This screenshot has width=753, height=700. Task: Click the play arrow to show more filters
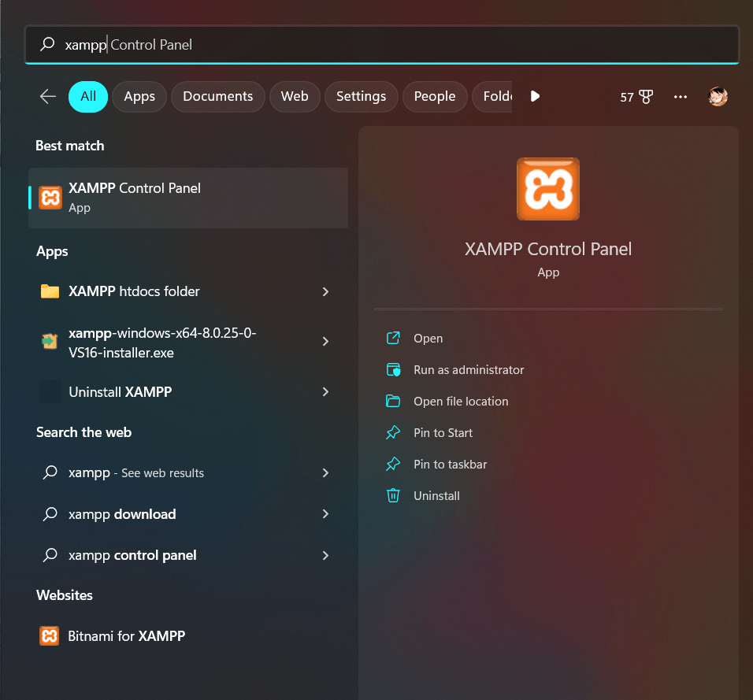[535, 97]
